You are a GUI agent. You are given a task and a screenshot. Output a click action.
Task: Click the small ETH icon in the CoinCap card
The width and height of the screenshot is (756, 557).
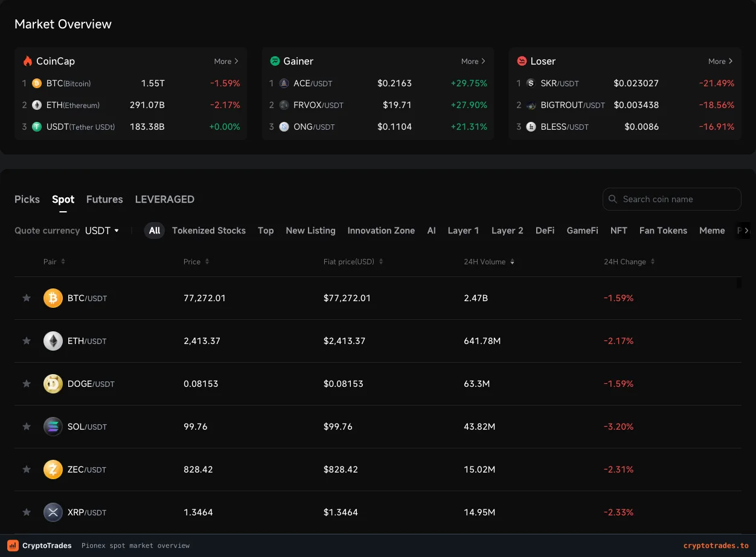point(37,105)
